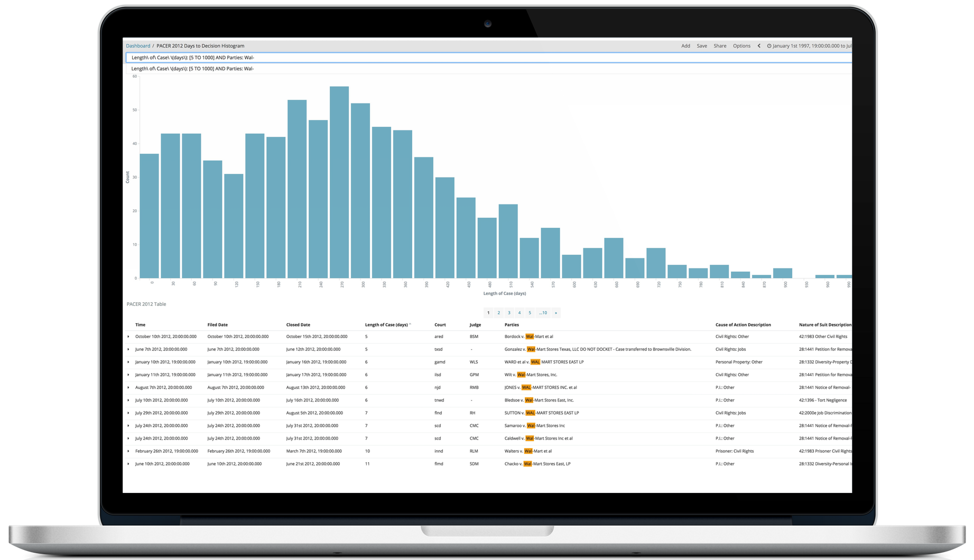Open the clock time picker

point(769,46)
